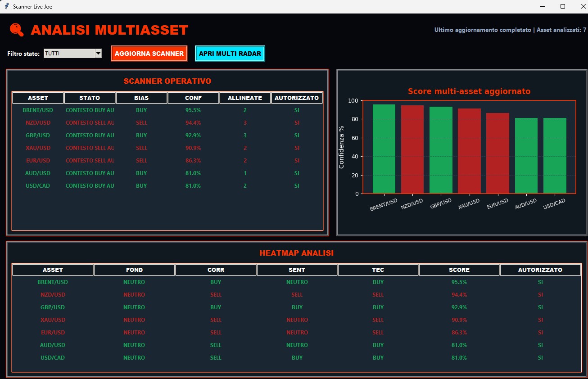Select NZD/USD row in scanner table
The image size is (588, 379).
pos(167,122)
